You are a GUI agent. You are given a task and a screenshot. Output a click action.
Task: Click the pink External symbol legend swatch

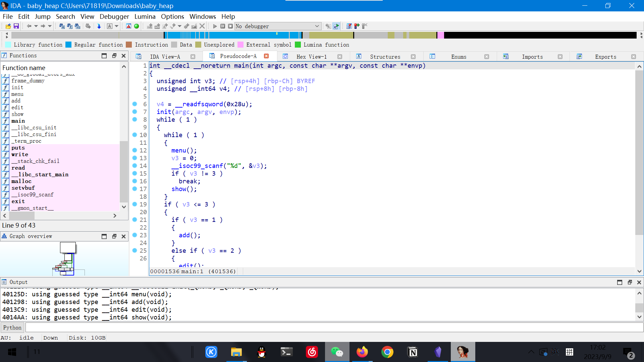pyautogui.click(x=240, y=45)
